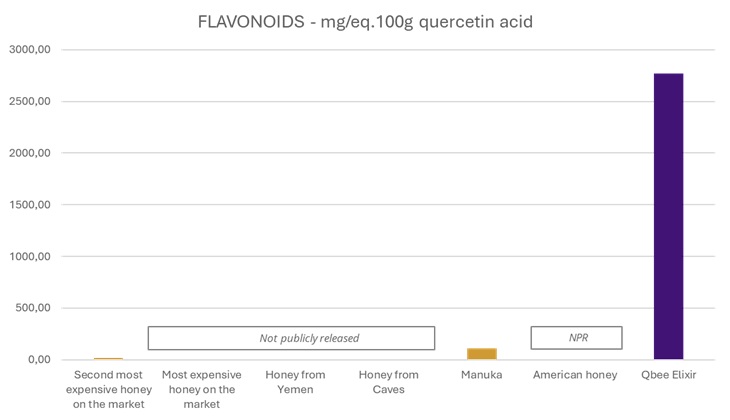Select the purple Qbee Elixir bar

pyautogui.click(x=668, y=216)
